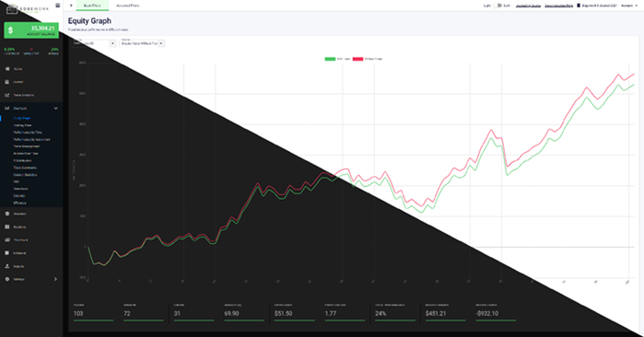Screen dimensions: 644x337
Task: Click the Home house icon in sidebar
Action: 7,68
